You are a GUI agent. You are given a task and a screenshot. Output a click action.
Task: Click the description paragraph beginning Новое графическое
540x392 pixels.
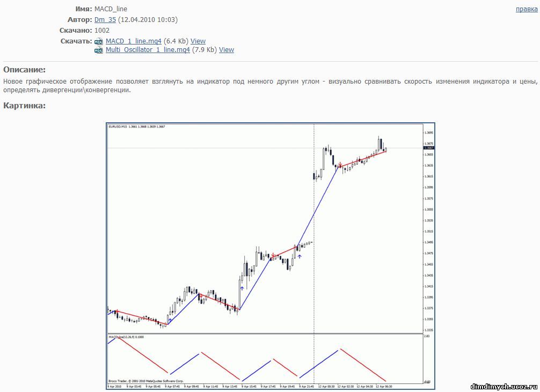(271, 86)
